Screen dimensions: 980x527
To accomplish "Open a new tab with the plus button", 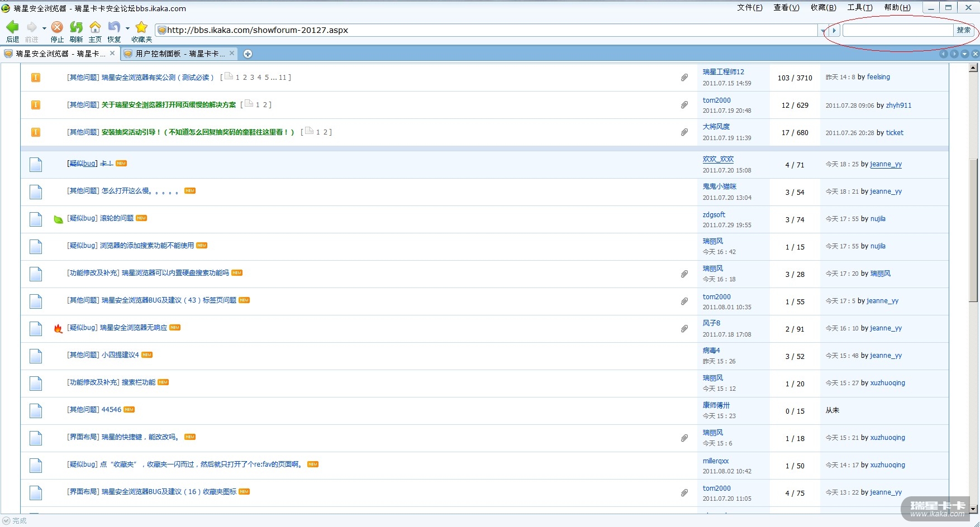I will [x=248, y=54].
